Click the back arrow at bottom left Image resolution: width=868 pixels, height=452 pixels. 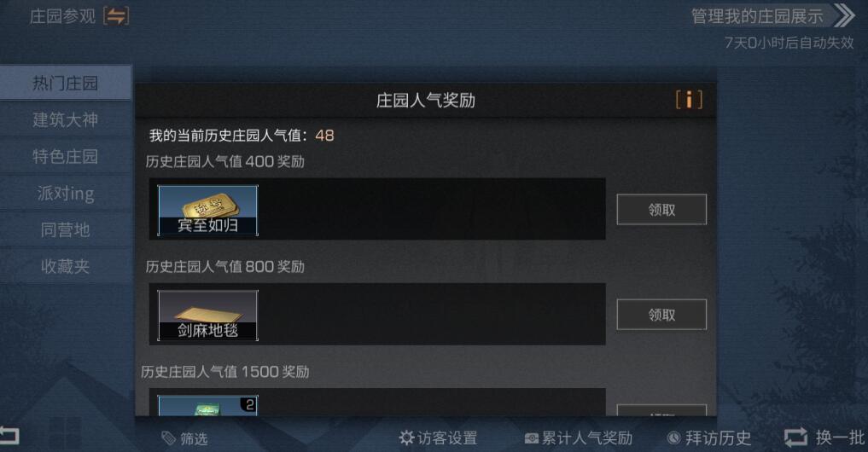tap(9, 436)
